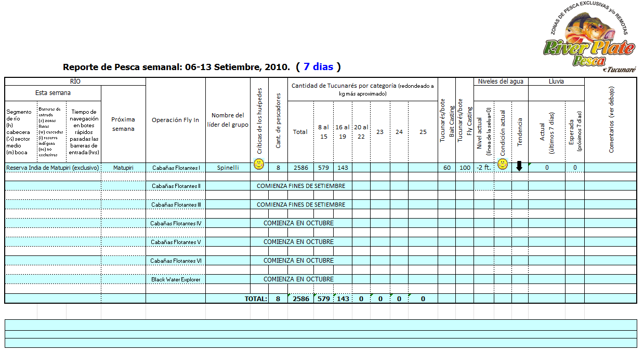Click the Condición actual smiley face icon

tap(502, 165)
